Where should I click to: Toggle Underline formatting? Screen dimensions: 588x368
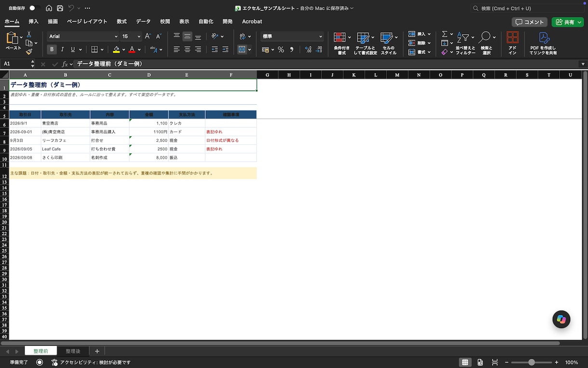tap(73, 49)
